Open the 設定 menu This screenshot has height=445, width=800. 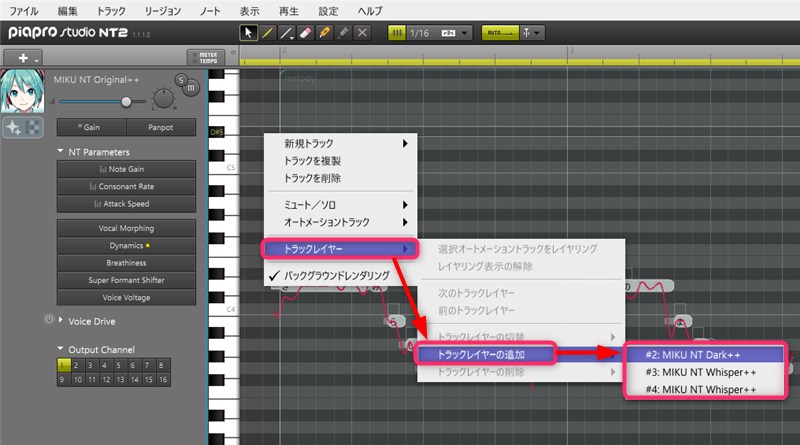click(328, 11)
